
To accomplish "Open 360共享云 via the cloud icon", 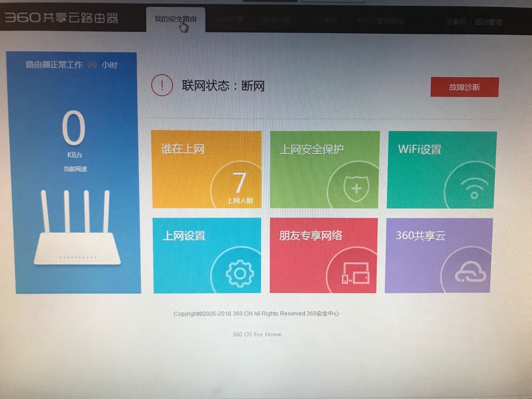I will pos(470,272).
